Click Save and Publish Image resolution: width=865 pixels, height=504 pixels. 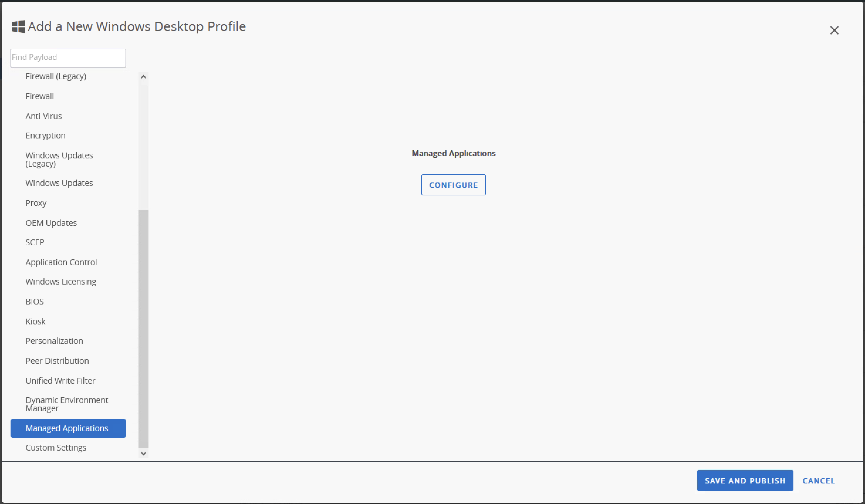(744, 480)
